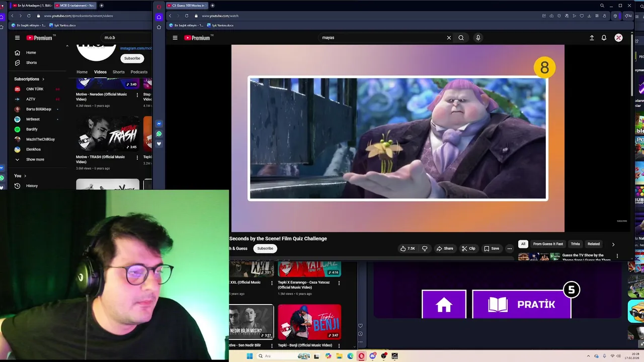Click the search magnifier button next to 'mayas'

pyautogui.click(x=461, y=38)
